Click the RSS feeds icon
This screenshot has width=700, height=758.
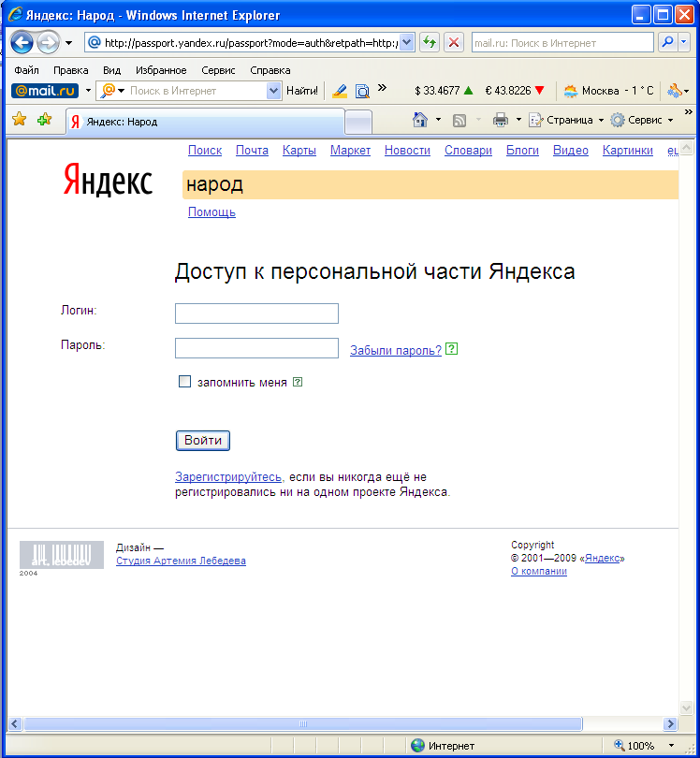click(459, 120)
